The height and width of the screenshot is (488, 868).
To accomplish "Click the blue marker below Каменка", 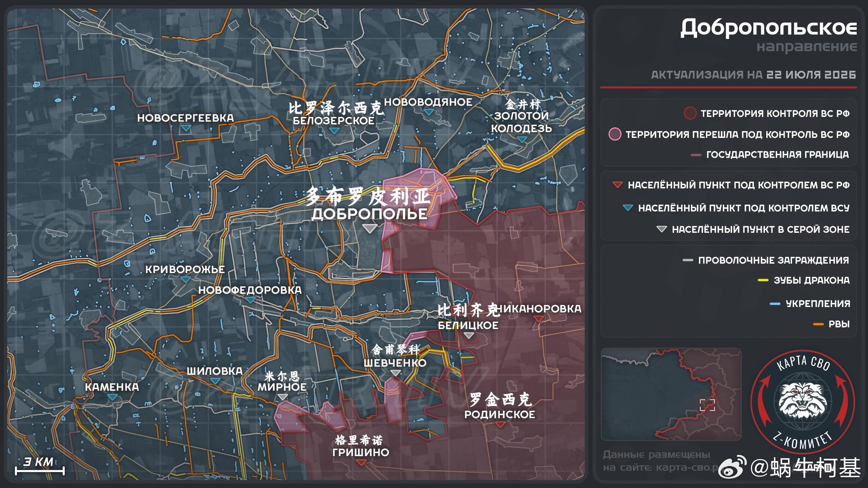I will [113, 397].
